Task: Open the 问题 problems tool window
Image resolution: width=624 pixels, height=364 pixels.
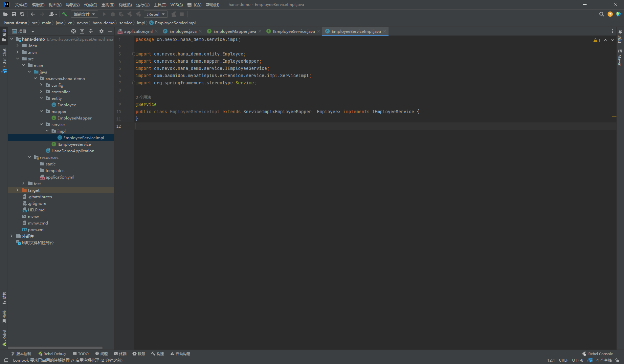Action: pyautogui.click(x=101, y=354)
